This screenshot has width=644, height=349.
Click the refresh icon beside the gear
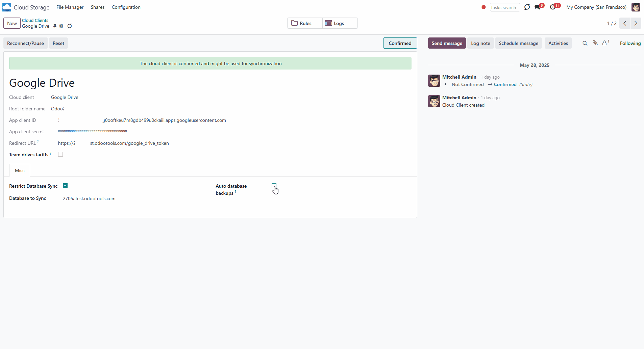pos(70,26)
